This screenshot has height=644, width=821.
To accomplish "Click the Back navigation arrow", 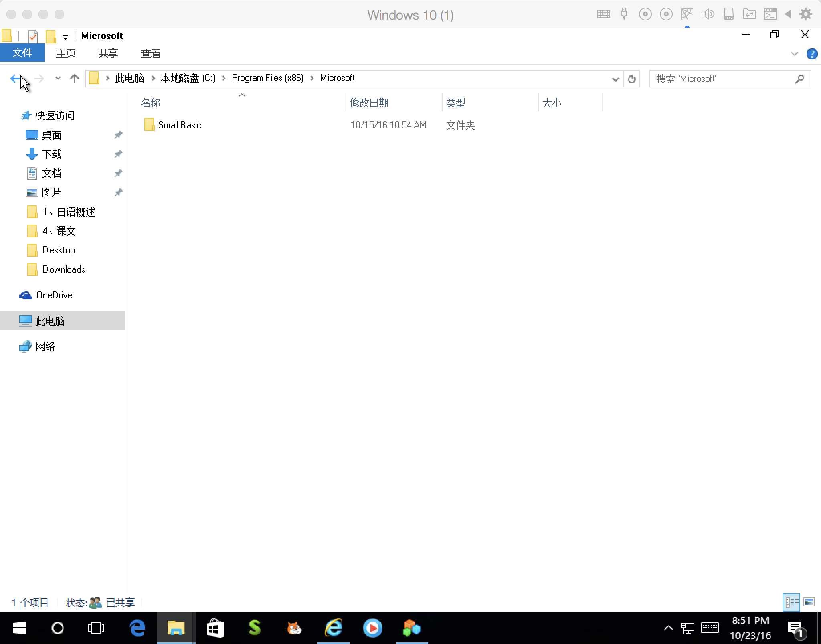I will point(15,79).
